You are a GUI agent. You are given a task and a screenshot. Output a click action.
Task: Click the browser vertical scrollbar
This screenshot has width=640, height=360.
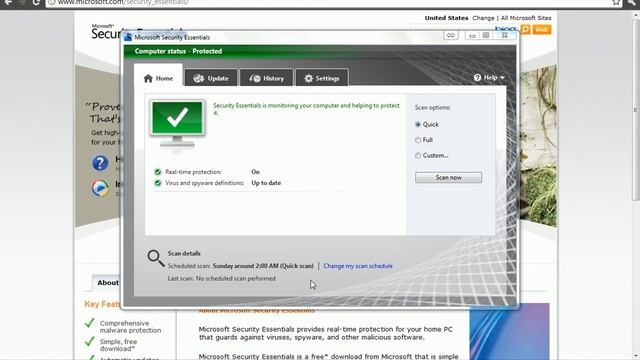click(636, 110)
